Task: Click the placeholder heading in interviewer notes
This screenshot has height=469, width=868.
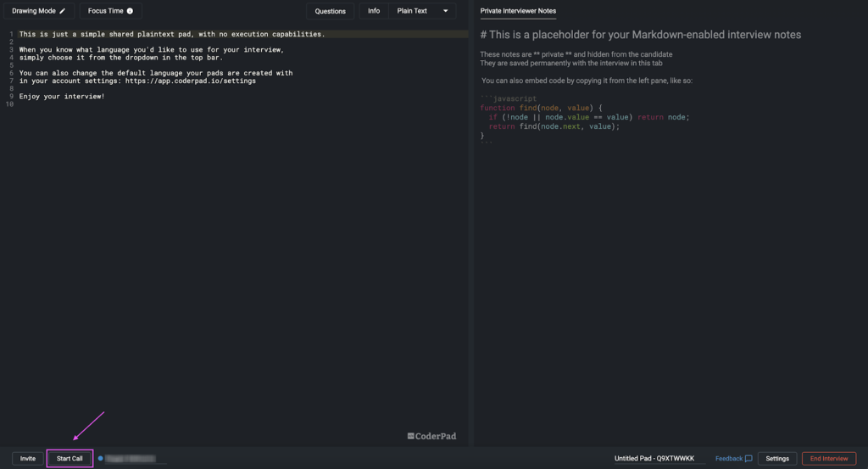Action: point(641,35)
